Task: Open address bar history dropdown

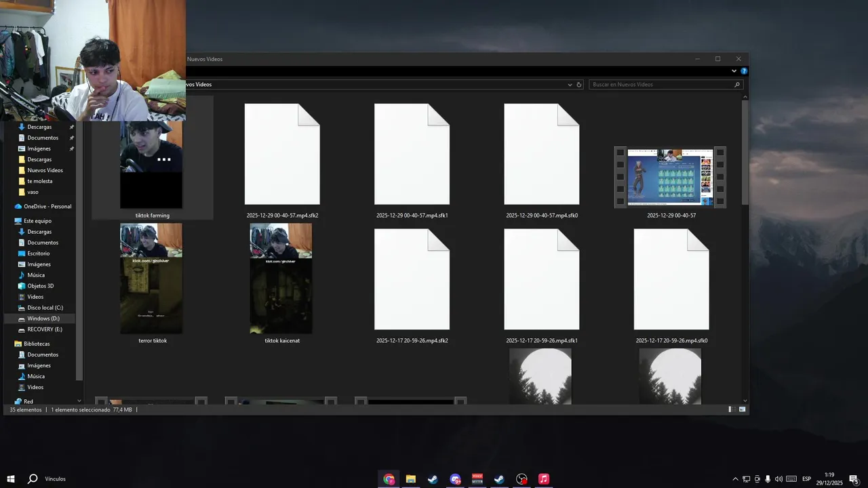Action: (x=570, y=85)
